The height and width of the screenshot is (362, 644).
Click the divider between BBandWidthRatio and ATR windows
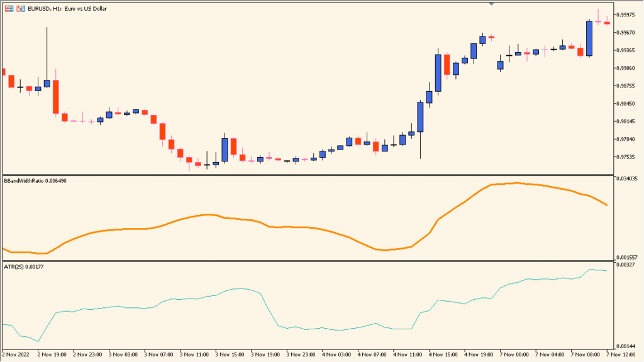pyautogui.click(x=314, y=260)
